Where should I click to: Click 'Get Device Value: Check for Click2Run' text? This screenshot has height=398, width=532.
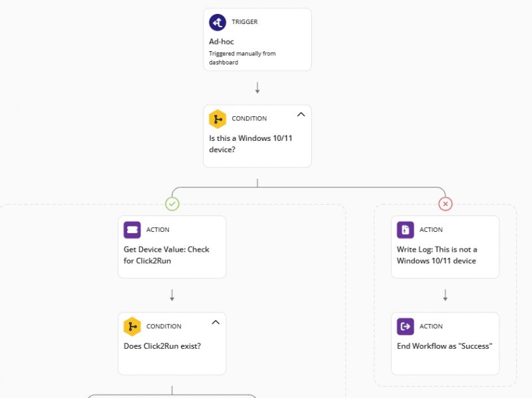click(x=166, y=255)
